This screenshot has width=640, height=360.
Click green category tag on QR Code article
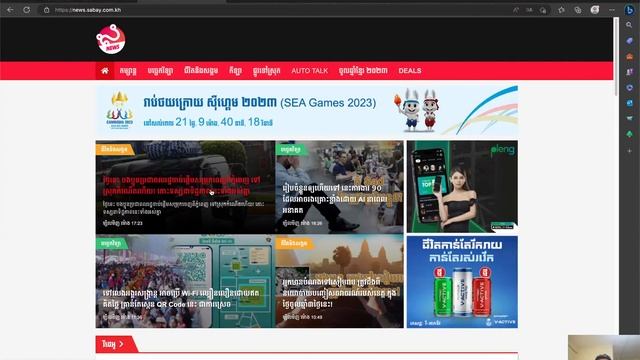tap(111, 243)
